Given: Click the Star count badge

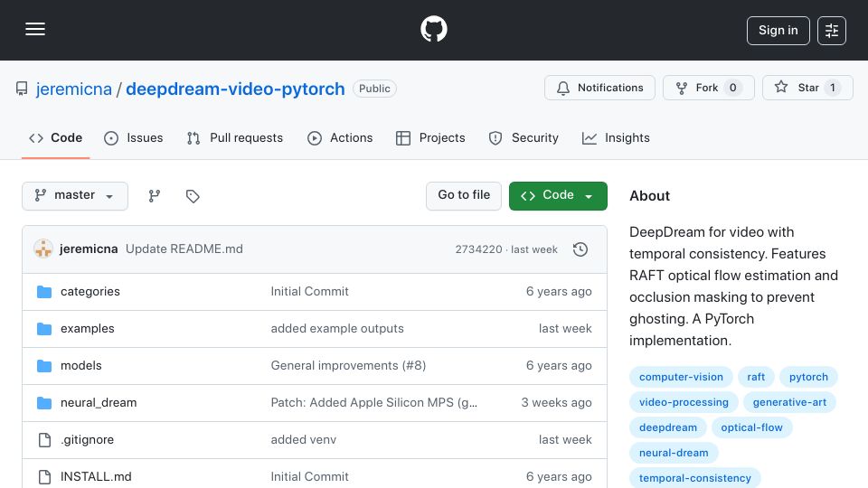Looking at the screenshot, I should [x=832, y=88].
